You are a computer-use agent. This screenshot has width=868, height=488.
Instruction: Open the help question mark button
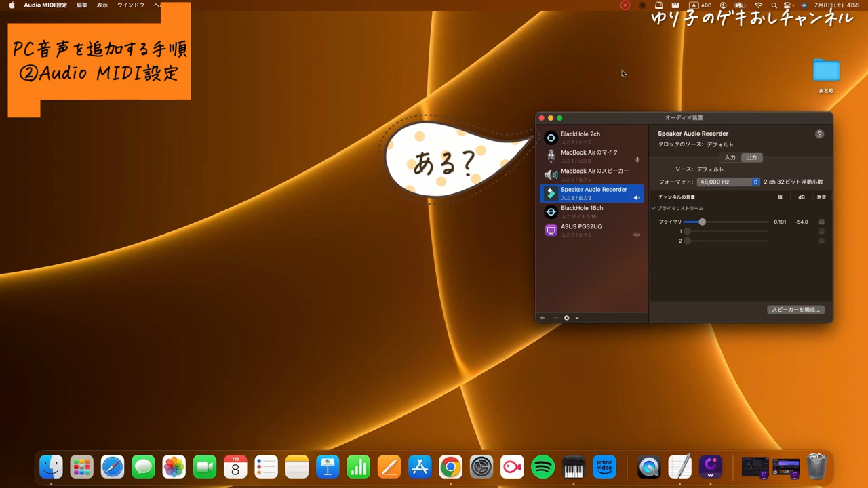[x=819, y=134]
